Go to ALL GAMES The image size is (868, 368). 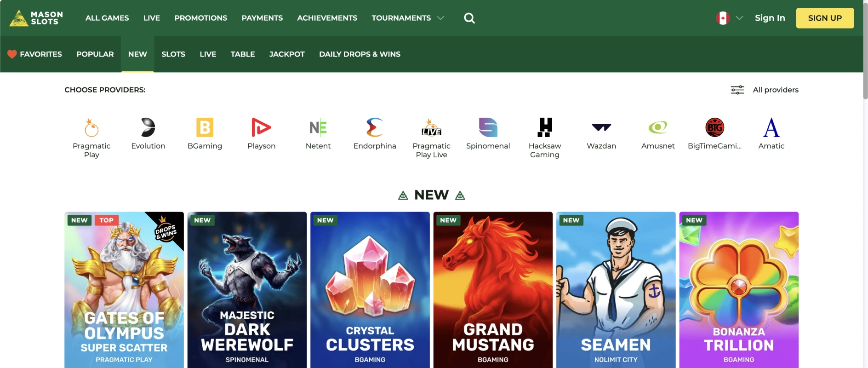(107, 18)
